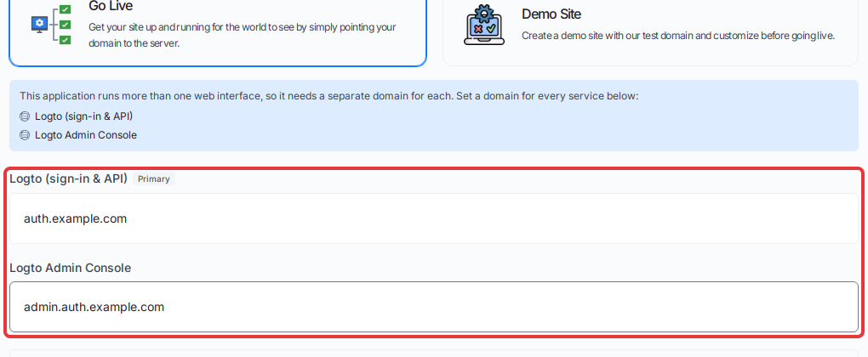Click globe icon beside Logto Admin Console
Screen dimensions: 868x357
coord(25,135)
